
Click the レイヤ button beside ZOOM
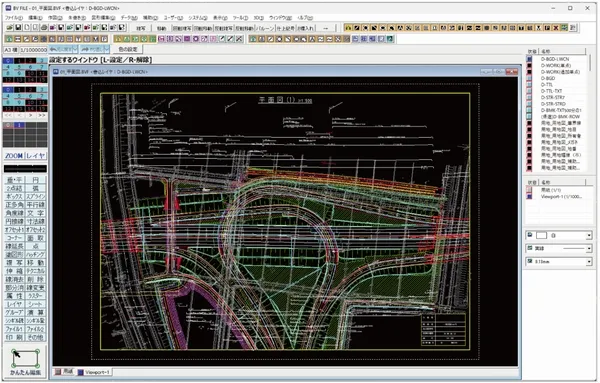click(36, 156)
